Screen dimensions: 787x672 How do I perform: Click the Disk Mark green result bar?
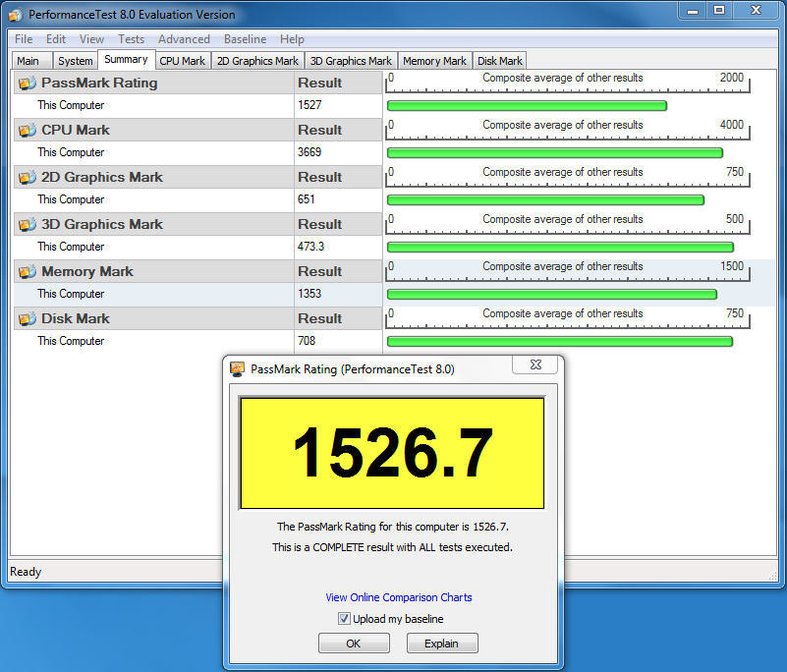[x=560, y=342]
